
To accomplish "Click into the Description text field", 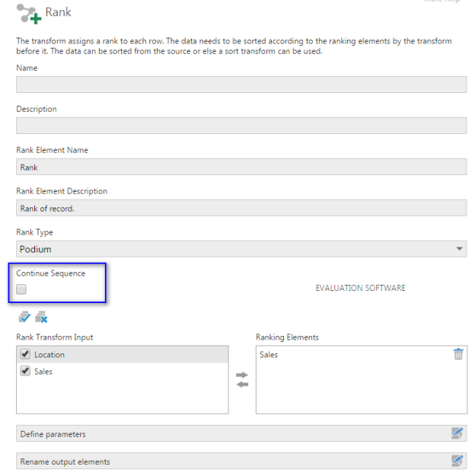I will [x=241, y=126].
